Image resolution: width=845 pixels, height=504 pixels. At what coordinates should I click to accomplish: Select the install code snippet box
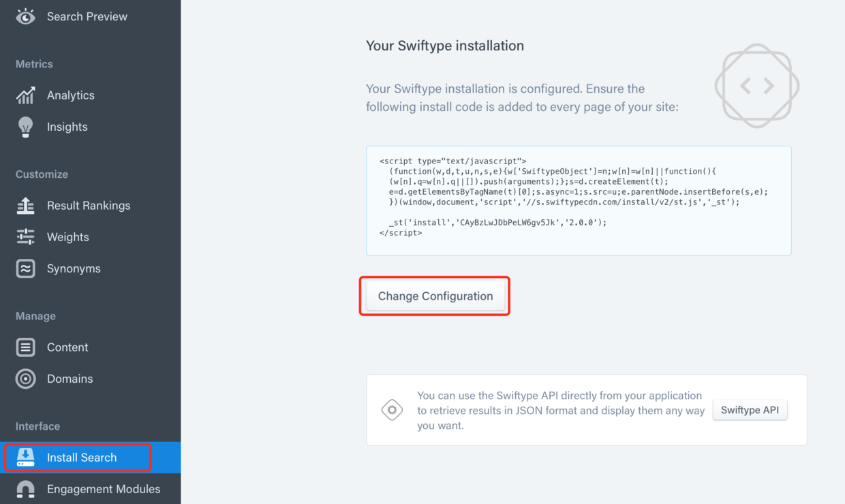click(x=579, y=200)
